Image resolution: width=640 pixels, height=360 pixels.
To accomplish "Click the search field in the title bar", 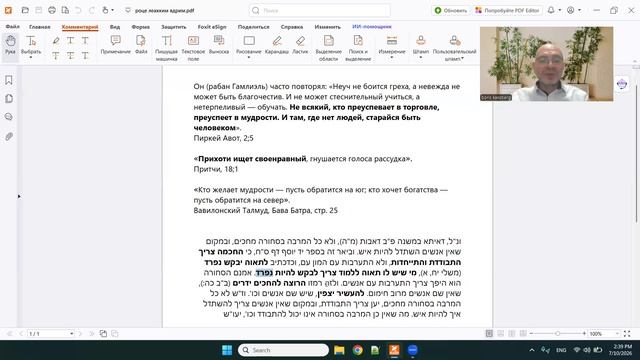I will [319, 10].
